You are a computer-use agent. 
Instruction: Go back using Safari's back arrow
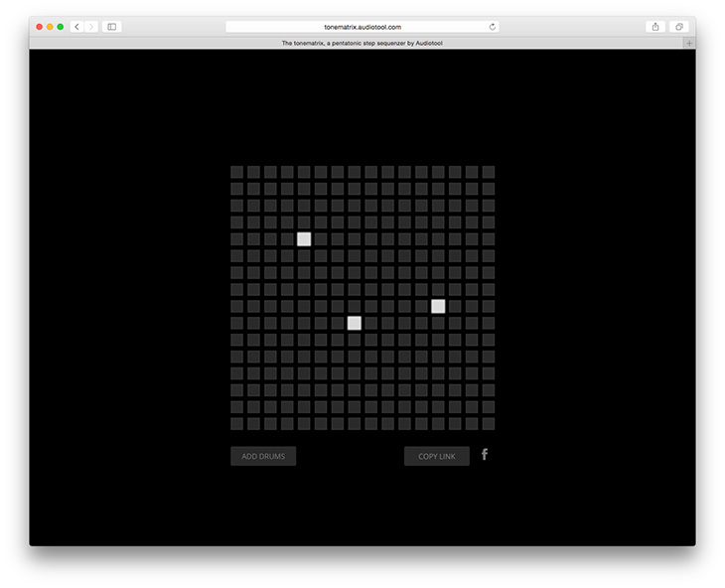[x=76, y=27]
